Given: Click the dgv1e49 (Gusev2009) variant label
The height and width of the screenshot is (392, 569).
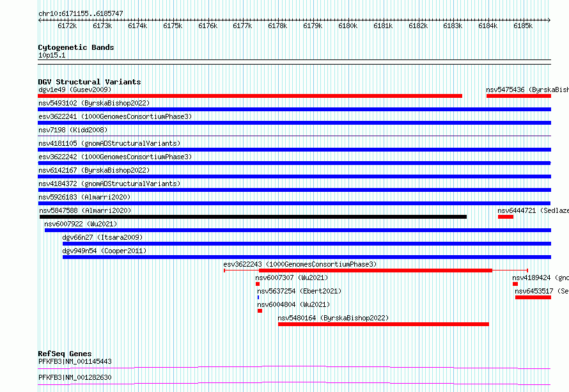Looking at the screenshot, I should point(75,90).
